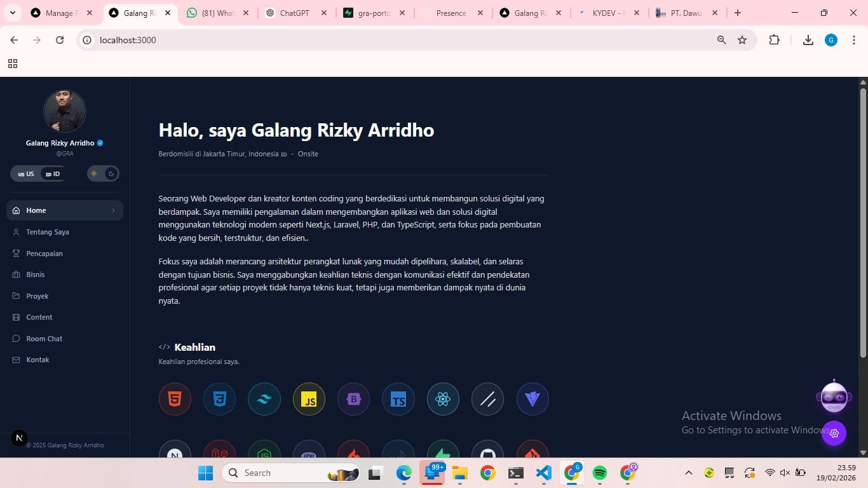Click the Kontak sidebar link
Screen dimensions: 868x488
tap(37, 359)
